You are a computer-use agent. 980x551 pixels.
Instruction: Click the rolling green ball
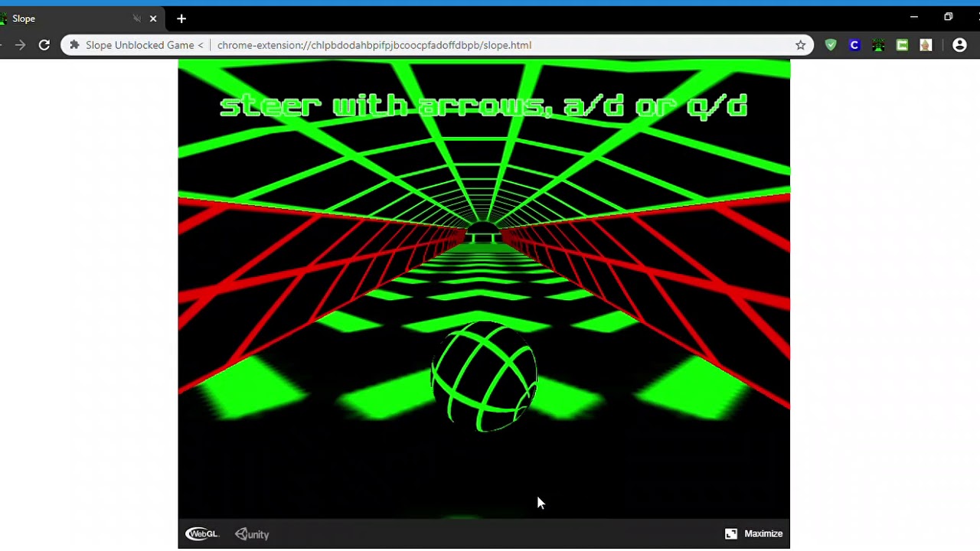pos(484,377)
